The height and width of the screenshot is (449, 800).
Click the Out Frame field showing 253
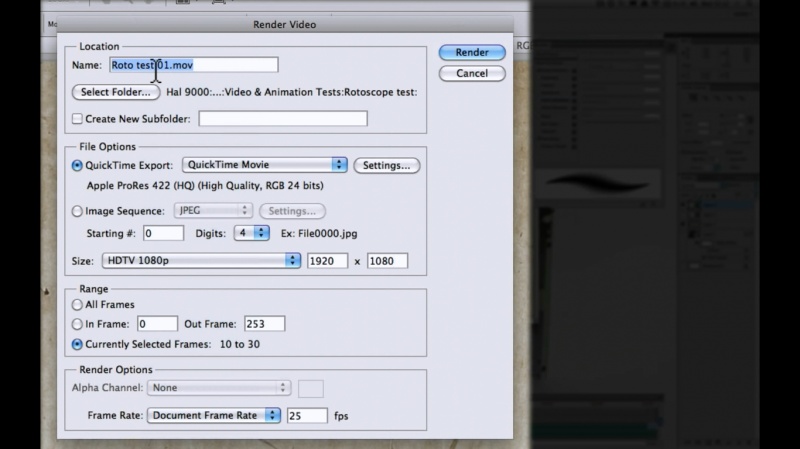point(264,323)
